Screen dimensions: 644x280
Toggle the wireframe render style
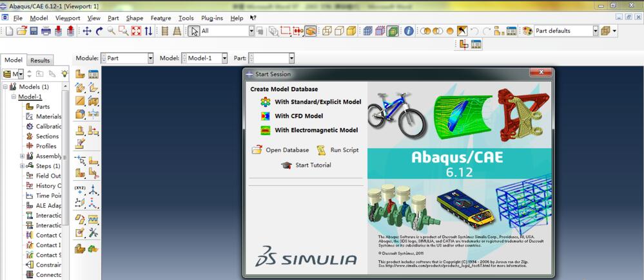(327, 31)
